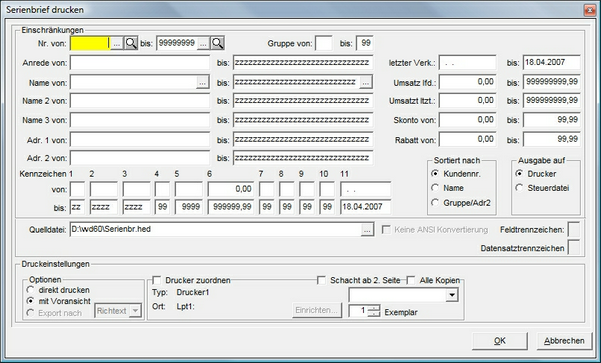Click Kennzeichen 11 bis date field
The height and width of the screenshot is (363, 601).
click(365, 207)
